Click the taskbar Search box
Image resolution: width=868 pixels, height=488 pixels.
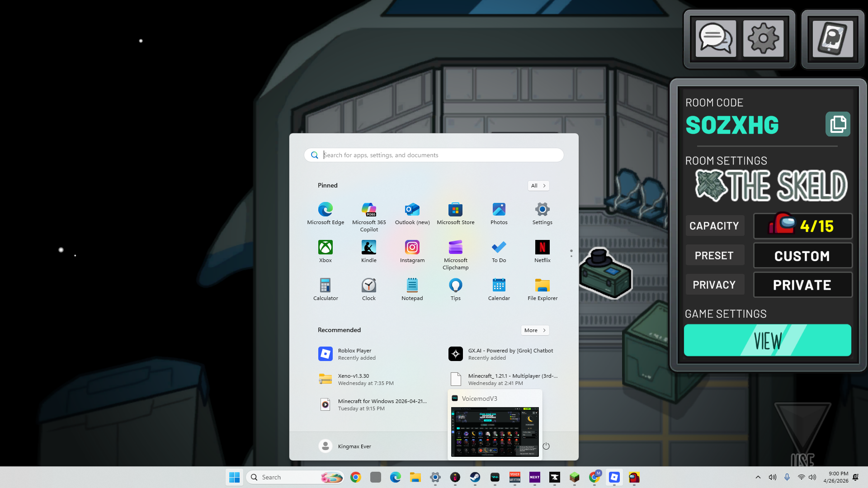[295, 477]
